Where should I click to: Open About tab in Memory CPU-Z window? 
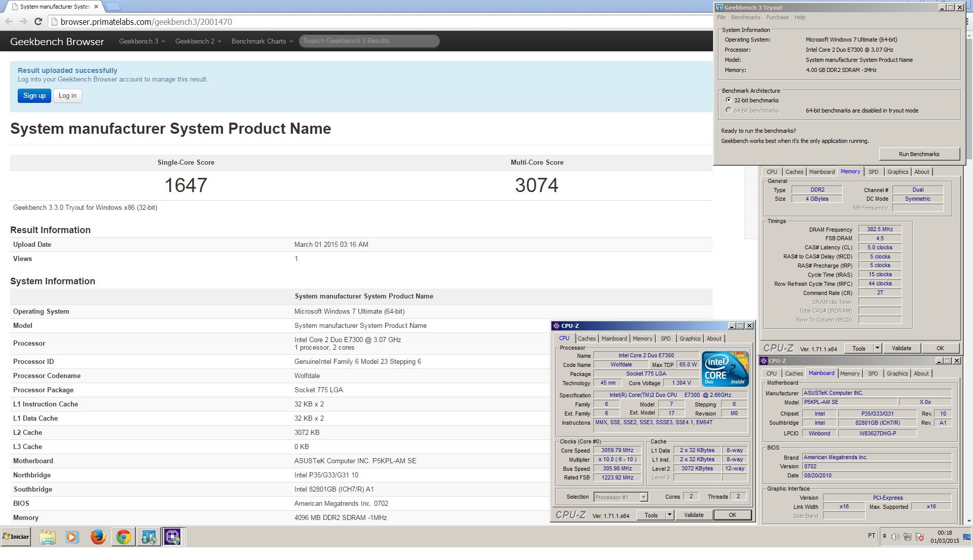[x=921, y=172]
